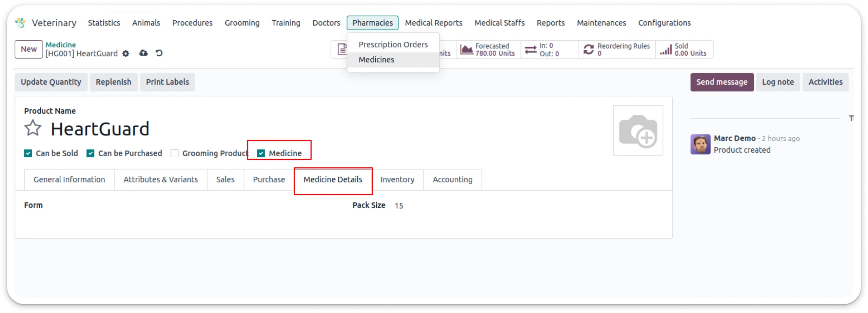Enable the Grooming Product checkbox
This screenshot has height=313, width=868.
175,153
